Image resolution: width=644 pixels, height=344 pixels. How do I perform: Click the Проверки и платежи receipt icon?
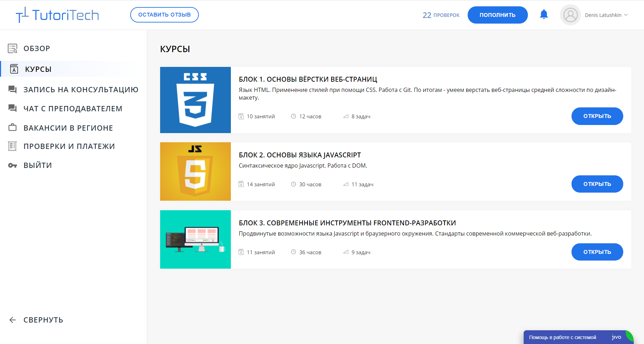coord(13,146)
